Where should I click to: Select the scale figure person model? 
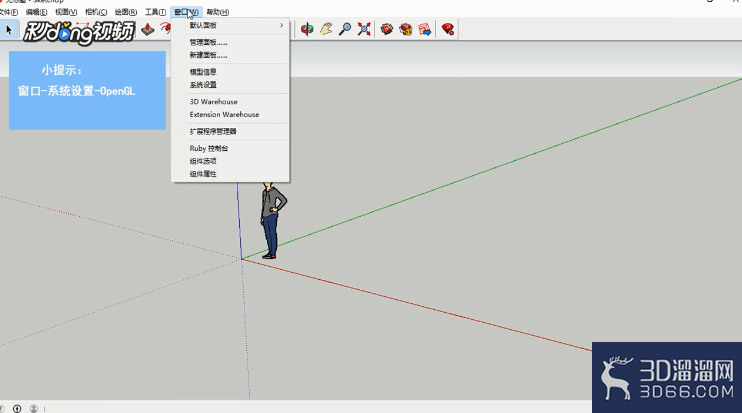pos(273,220)
